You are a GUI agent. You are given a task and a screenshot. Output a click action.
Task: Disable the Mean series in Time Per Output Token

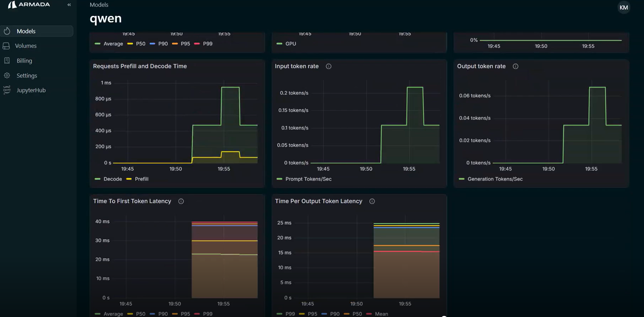tap(381, 314)
